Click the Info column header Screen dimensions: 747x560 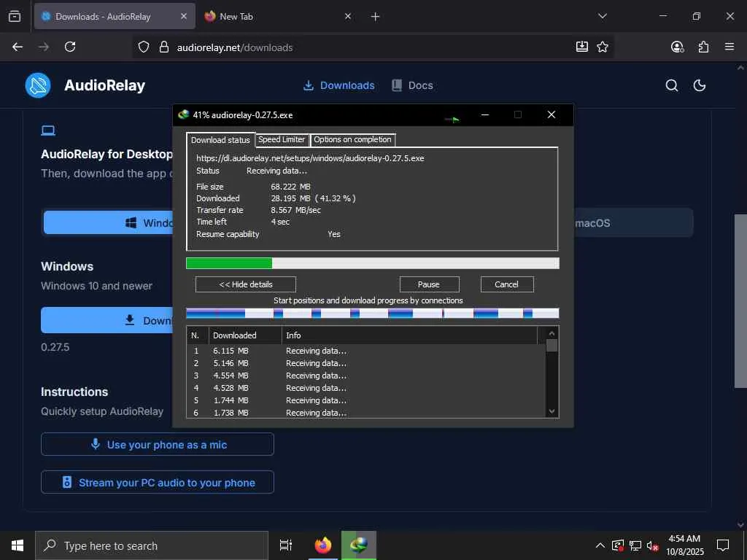[409, 335]
